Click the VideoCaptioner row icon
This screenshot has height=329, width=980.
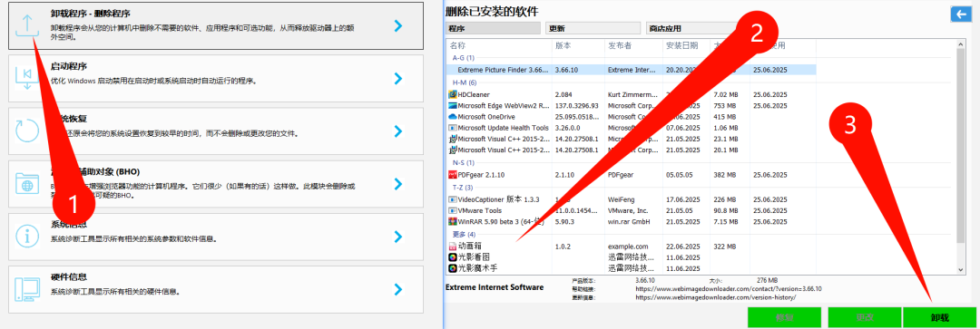point(453,199)
